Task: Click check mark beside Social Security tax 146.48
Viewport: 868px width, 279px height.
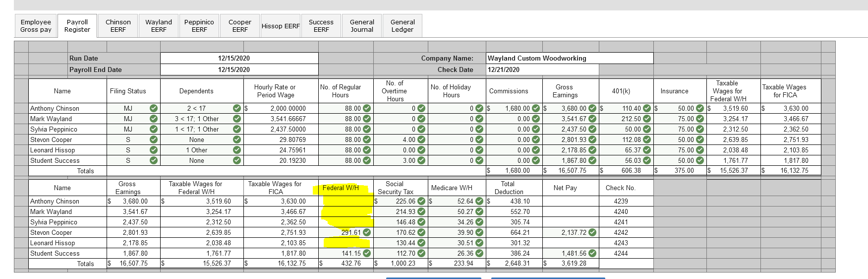Action: tap(421, 222)
